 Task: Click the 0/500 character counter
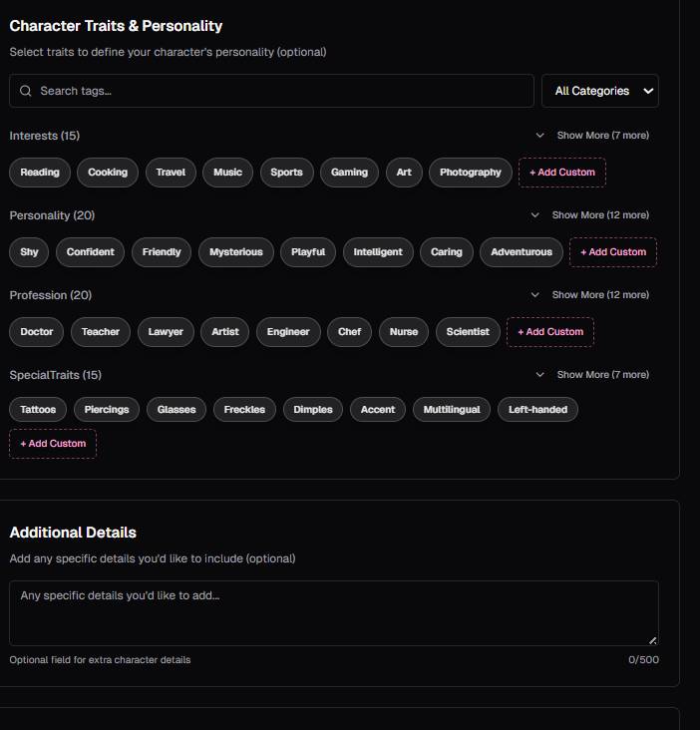click(x=643, y=660)
